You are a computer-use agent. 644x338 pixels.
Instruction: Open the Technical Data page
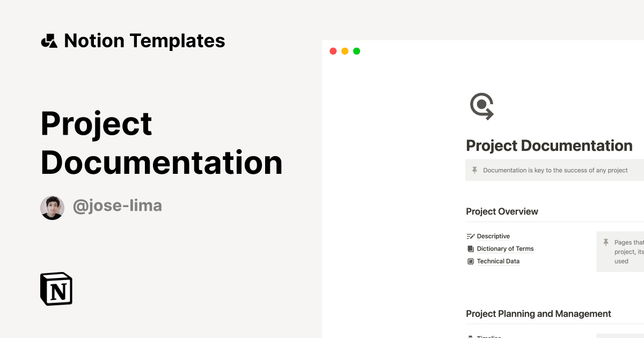point(498,261)
